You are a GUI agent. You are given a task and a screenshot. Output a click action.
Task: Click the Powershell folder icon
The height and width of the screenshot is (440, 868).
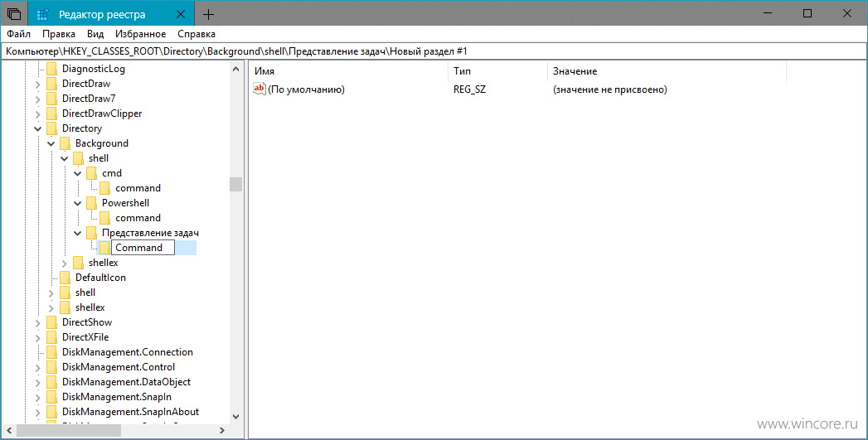[x=92, y=203]
